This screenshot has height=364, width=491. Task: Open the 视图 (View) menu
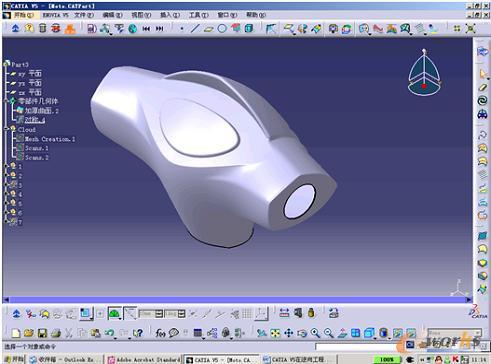(141, 15)
